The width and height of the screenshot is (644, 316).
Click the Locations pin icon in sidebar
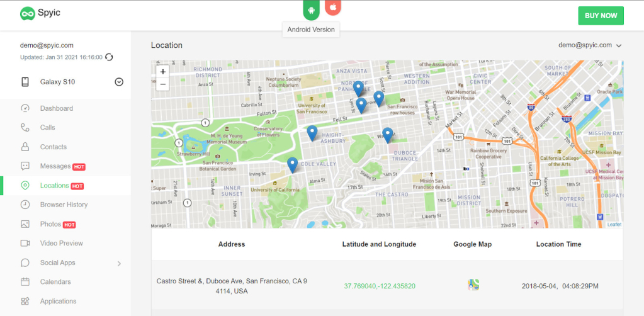(x=25, y=185)
